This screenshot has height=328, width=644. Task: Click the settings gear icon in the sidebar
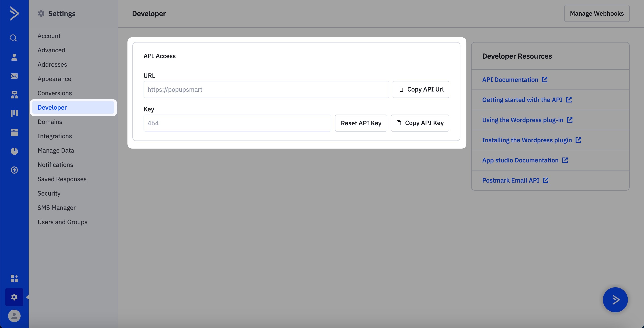pos(14,297)
